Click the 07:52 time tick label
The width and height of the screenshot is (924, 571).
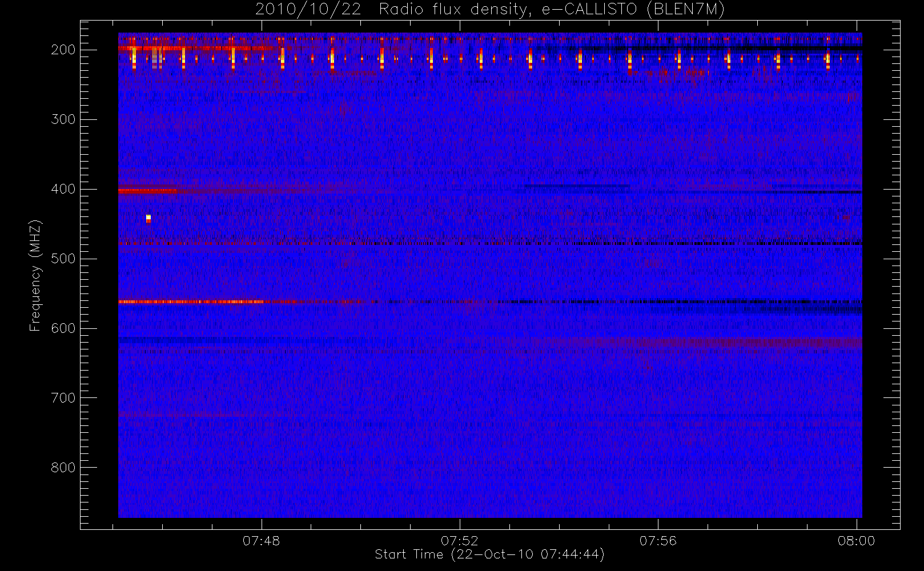(x=460, y=541)
